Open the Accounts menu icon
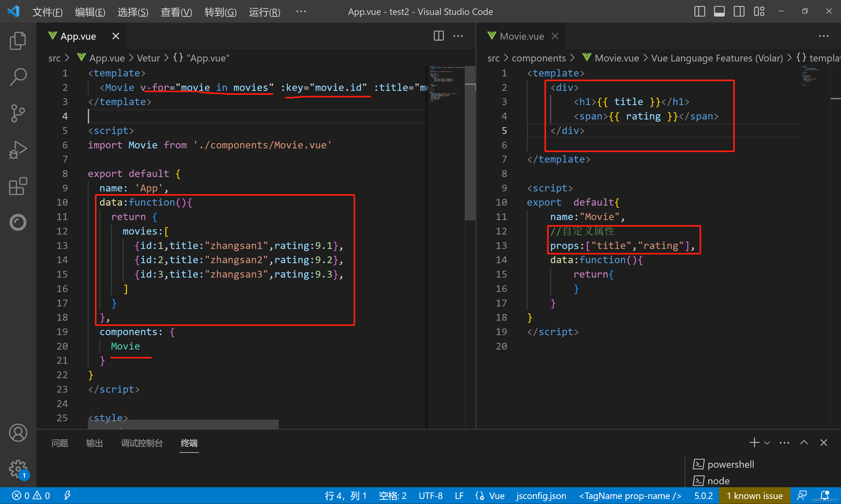 (18, 433)
